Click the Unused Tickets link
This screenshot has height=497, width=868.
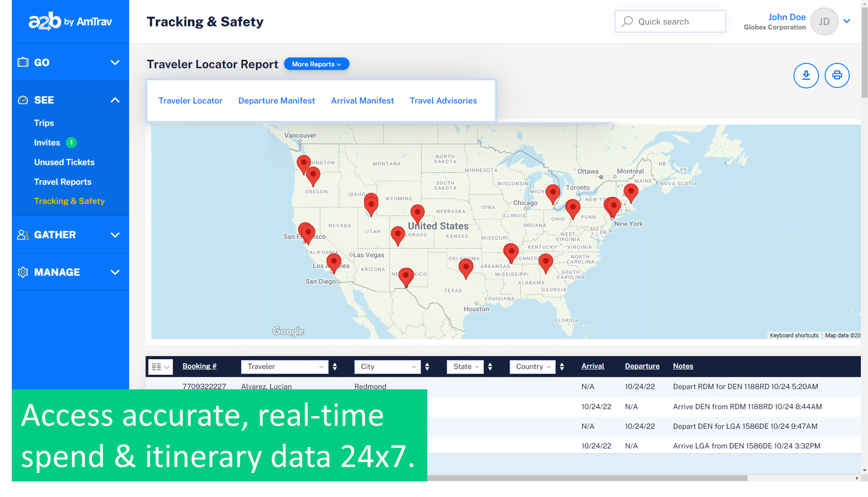[64, 162]
